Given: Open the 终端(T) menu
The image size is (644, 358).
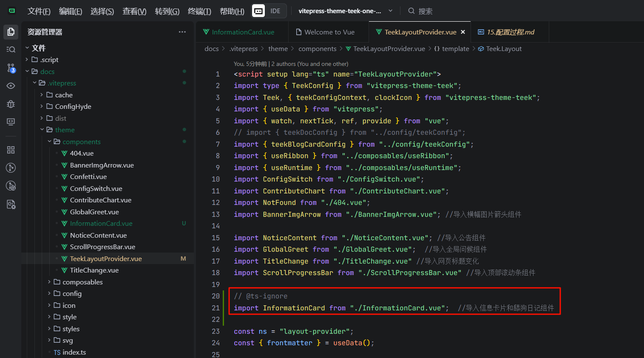Looking at the screenshot, I should 199,11.
